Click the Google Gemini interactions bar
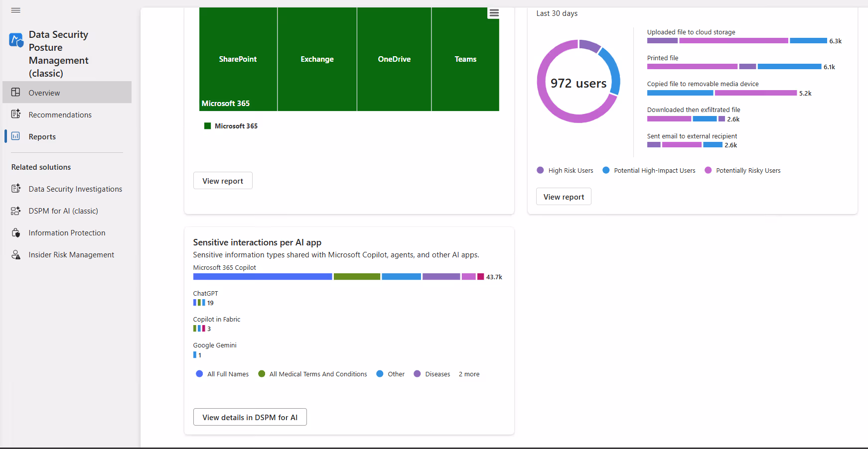 pyautogui.click(x=195, y=355)
